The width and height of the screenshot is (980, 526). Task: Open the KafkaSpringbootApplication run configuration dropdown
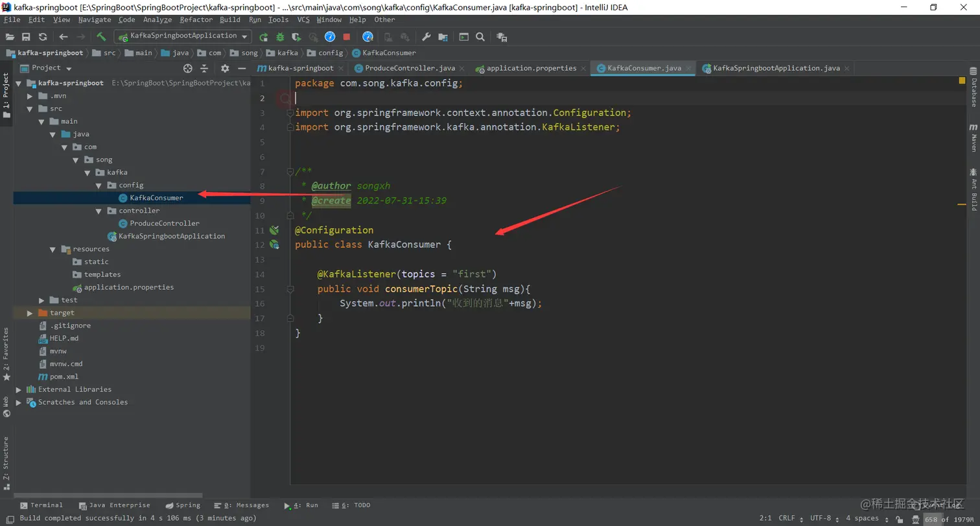pos(183,36)
